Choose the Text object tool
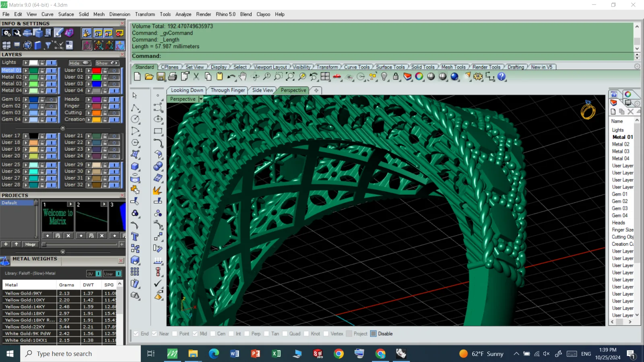644x362 pixels. coord(135,237)
